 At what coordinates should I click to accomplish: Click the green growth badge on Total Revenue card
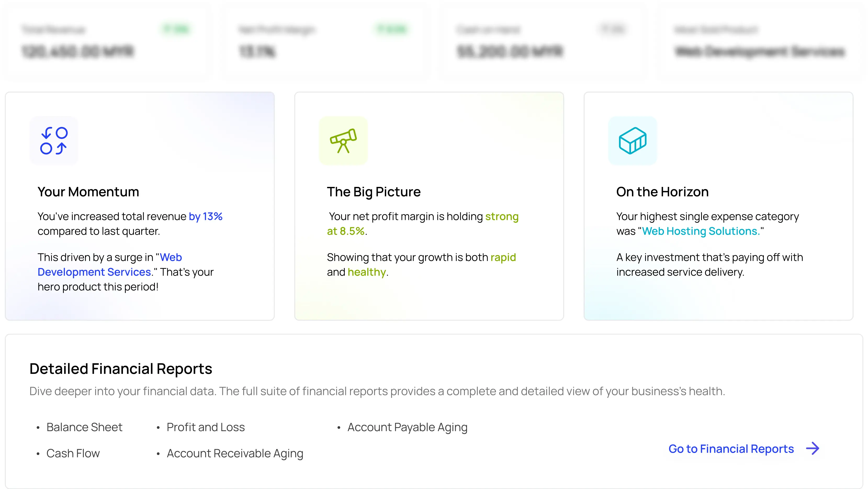click(x=176, y=29)
